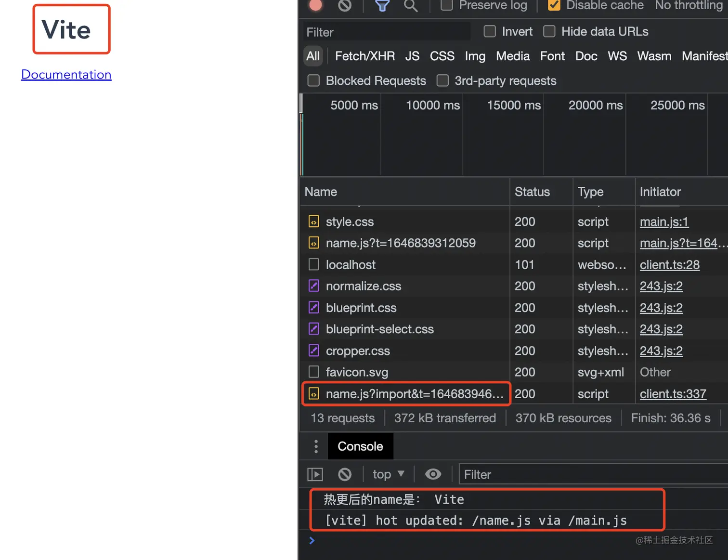
Task: Click the red record network log button
Action: tap(316, 5)
